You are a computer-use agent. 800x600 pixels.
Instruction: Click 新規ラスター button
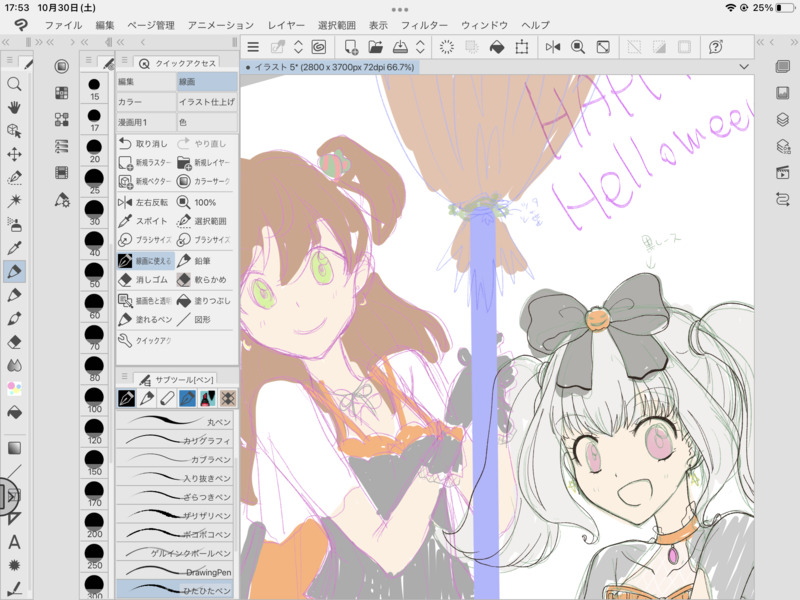click(x=145, y=162)
